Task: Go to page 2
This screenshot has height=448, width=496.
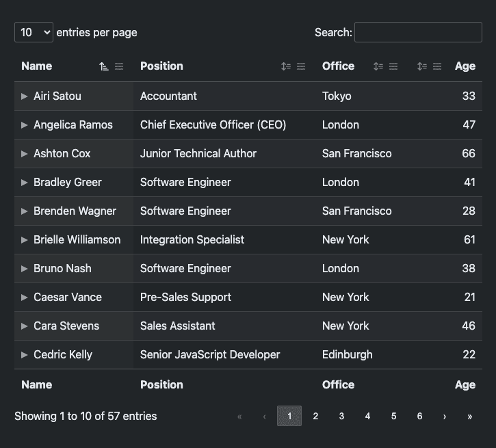Action: (315, 416)
